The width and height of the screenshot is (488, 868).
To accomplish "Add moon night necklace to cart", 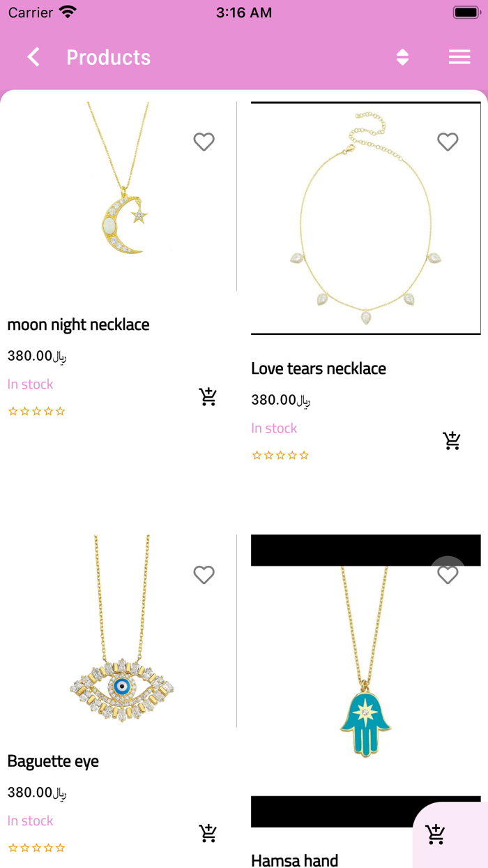I will click(208, 396).
